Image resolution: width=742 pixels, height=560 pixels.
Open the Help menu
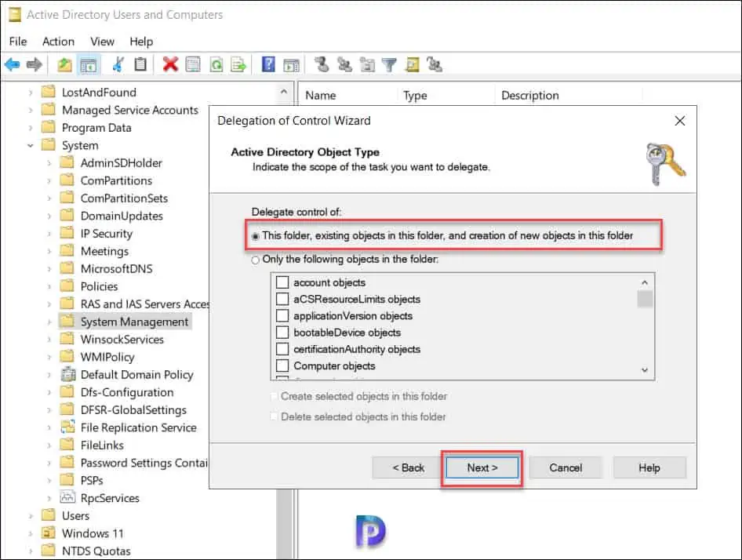141,42
